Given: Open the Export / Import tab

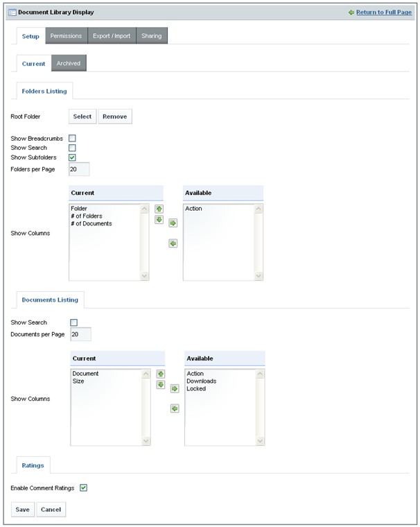Looking at the screenshot, I should [x=112, y=36].
